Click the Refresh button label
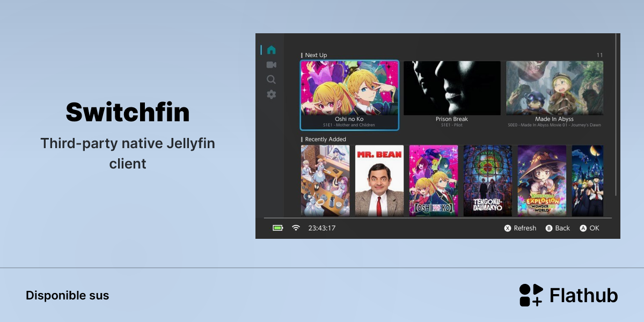The width and height of the screenshot is (644, 322). [525, 228]
